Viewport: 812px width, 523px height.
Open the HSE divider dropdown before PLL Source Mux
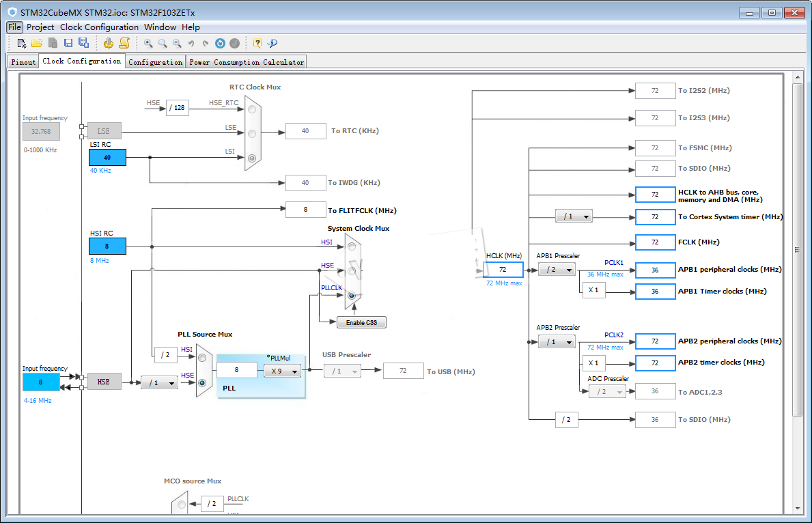(160, 382)
